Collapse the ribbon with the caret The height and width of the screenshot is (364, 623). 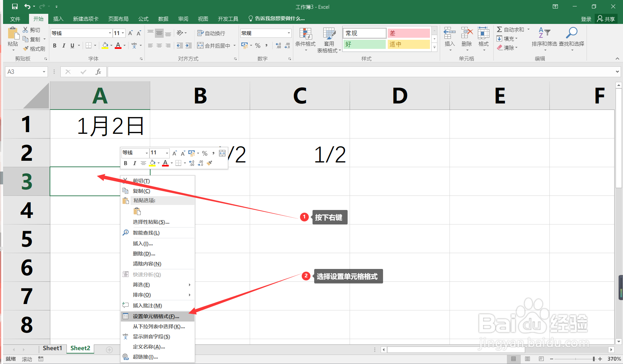point(617,59)
